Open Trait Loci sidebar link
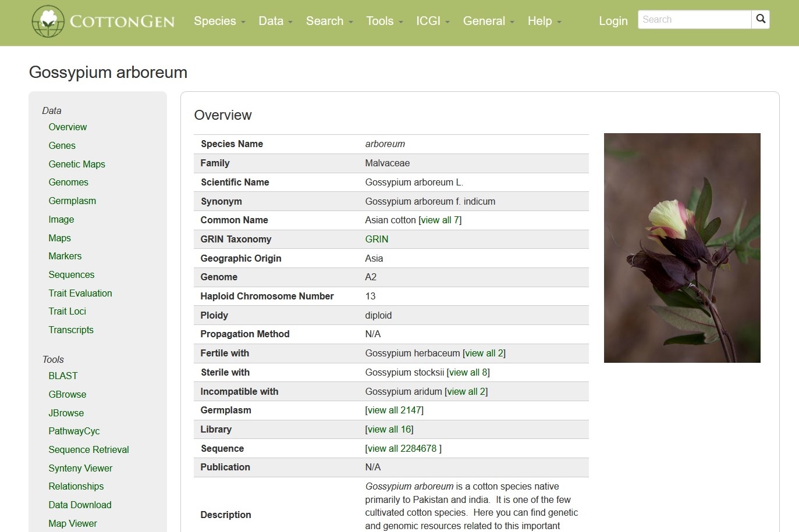Screen dimensions: 799x532 point(68,311)
